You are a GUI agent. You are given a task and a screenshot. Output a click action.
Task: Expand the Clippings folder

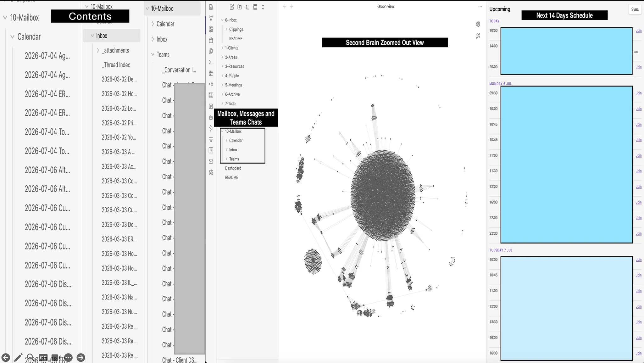236,29
